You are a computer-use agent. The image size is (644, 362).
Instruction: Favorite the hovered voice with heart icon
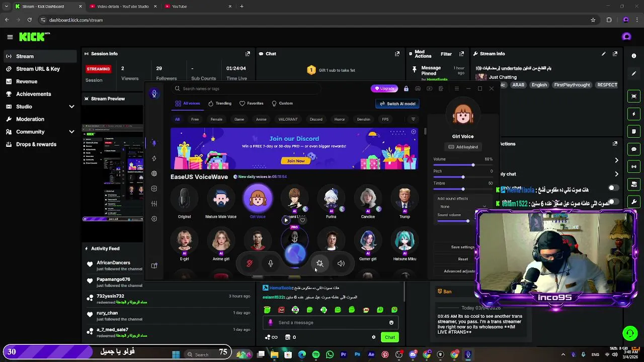point(302,220)
